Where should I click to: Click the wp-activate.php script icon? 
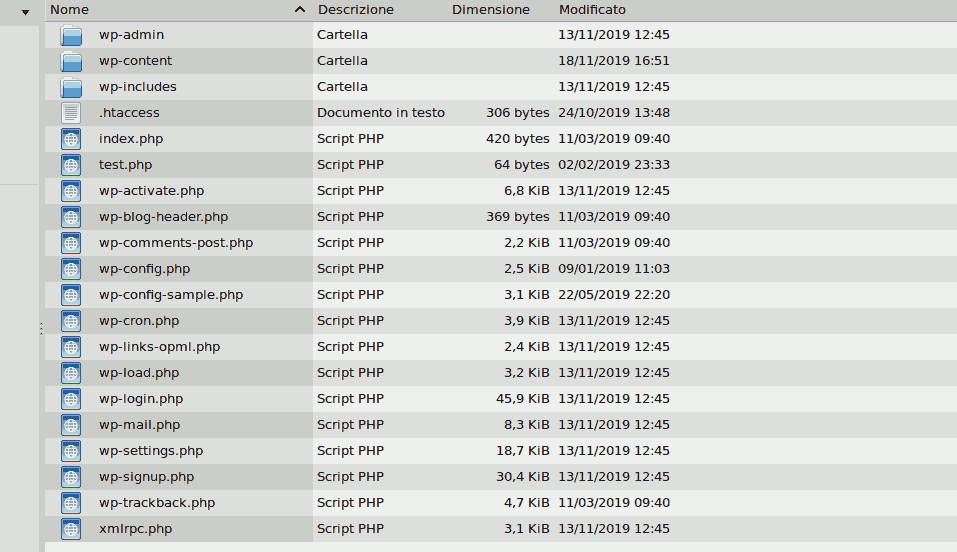(x=71, y=191)
